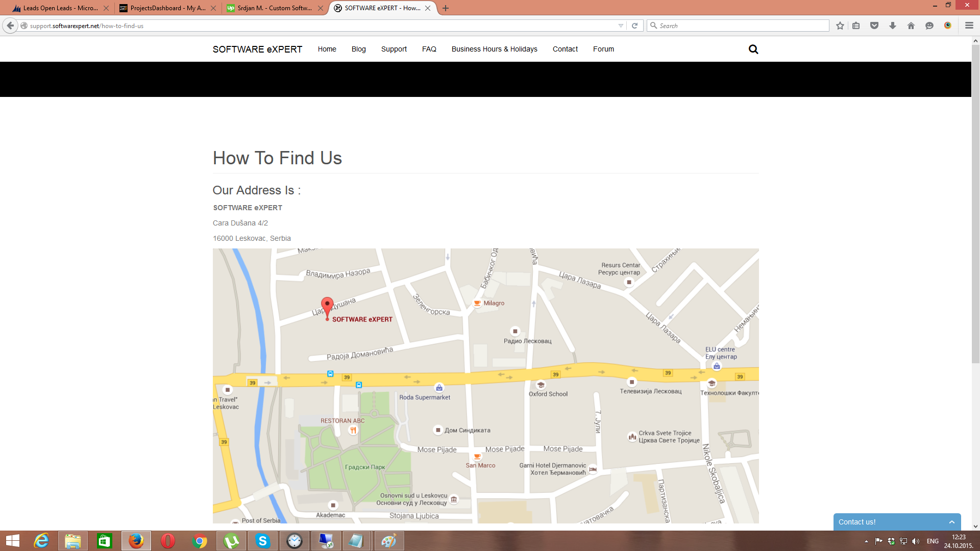Open the site search magnifier icon
The height and width of the screenshot is (551, 980).
[753, 49]
